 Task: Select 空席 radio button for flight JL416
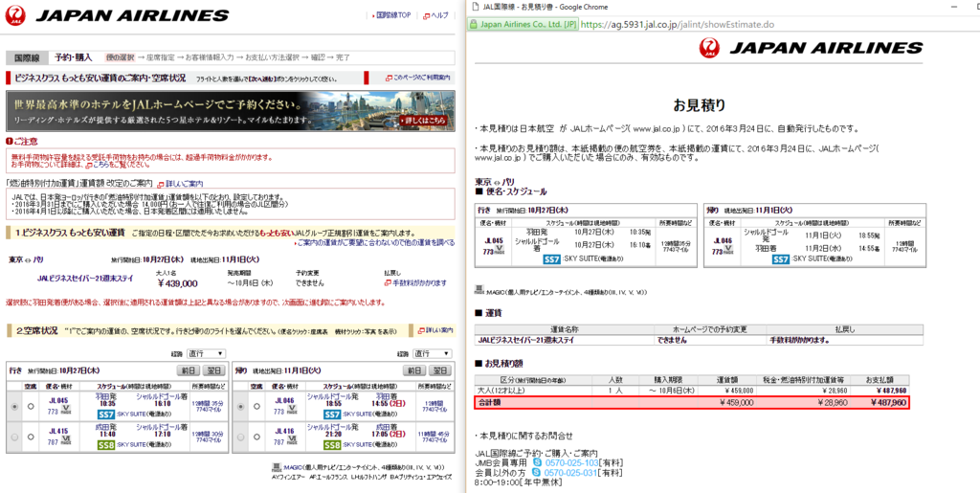(x=257, y=438)
